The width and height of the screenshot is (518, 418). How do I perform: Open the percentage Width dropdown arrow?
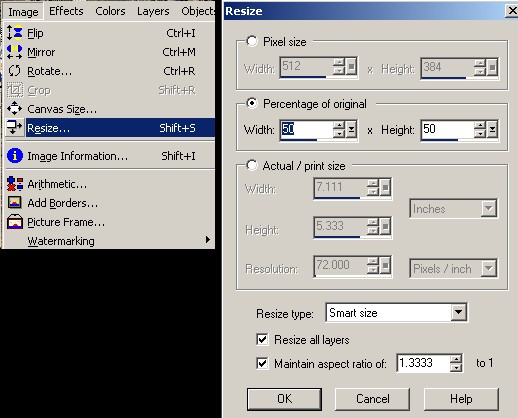(351, 129)
